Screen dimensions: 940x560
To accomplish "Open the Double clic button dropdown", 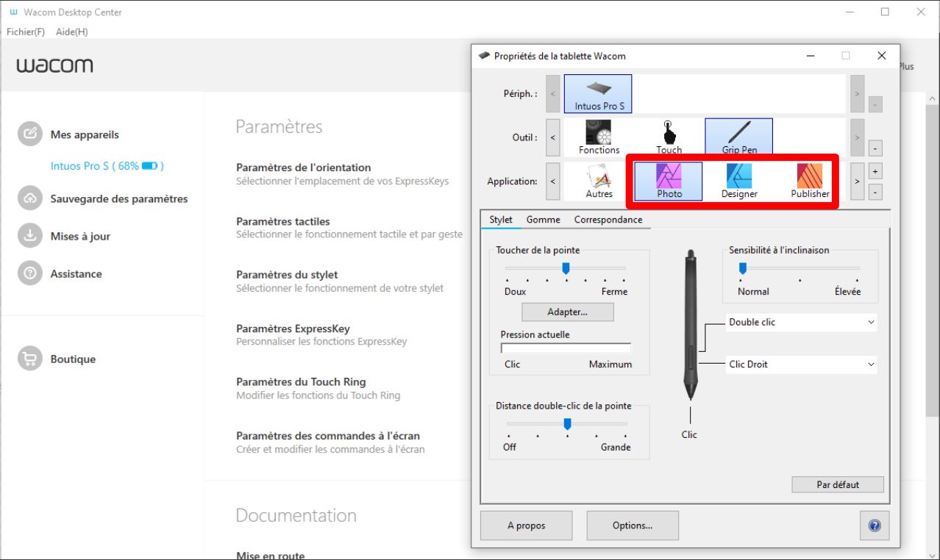I will point(801,322).
